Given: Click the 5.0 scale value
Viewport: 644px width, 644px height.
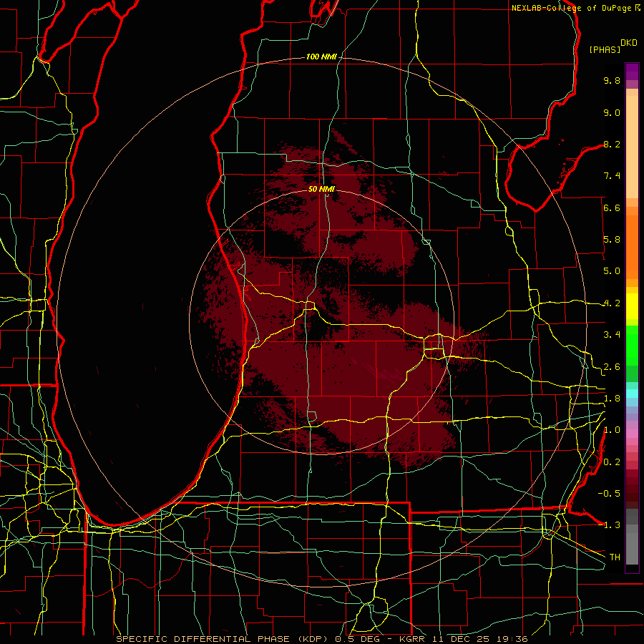Looking at the screenshot, I should (612, 271).
